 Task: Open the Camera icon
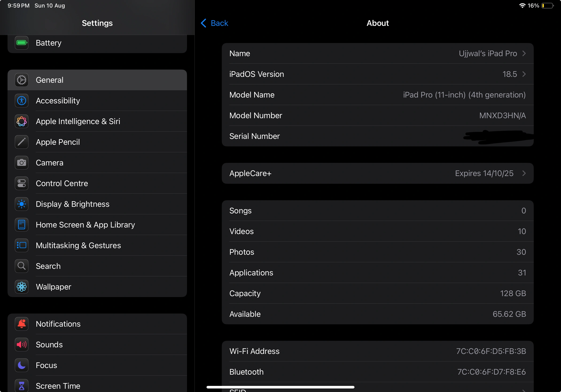click(x=22, y=163)
